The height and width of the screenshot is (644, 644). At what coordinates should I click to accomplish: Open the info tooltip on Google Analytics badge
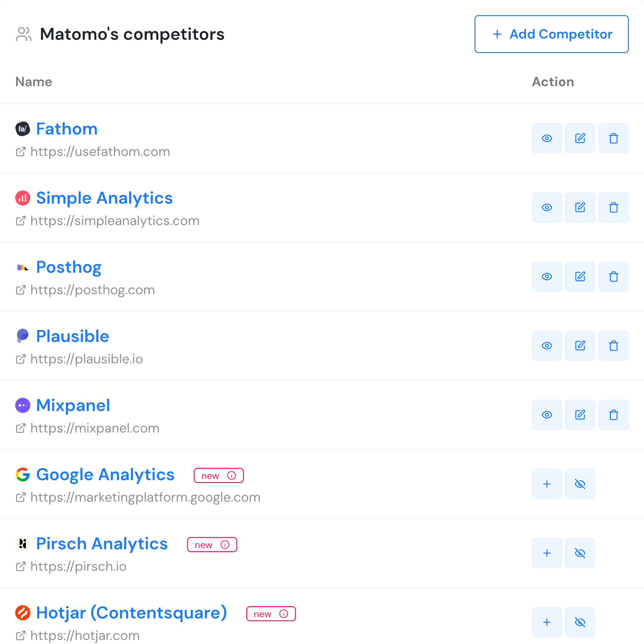pyautogui.click(x=232, y=476)
